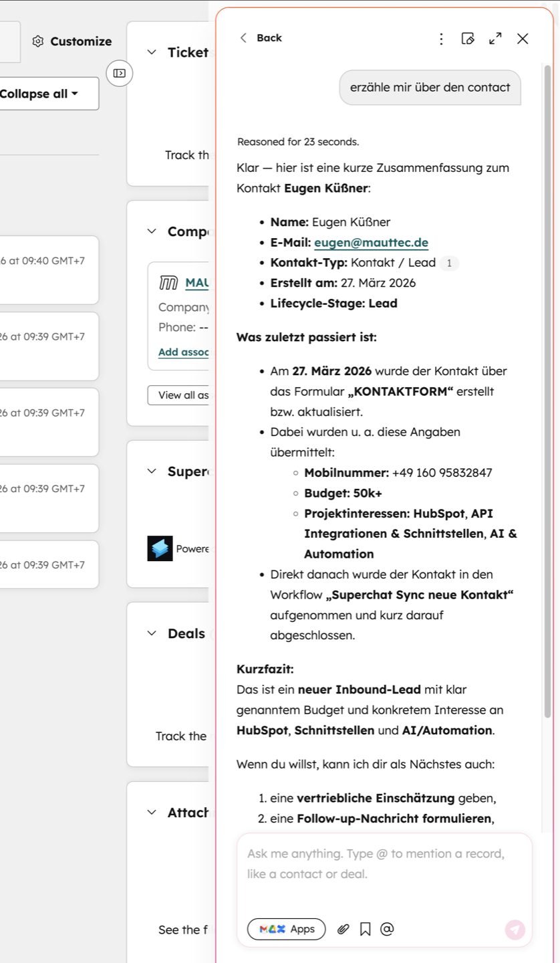Expand the chat panel to full size
The image size is (560, 963).
tap(495, 39)
